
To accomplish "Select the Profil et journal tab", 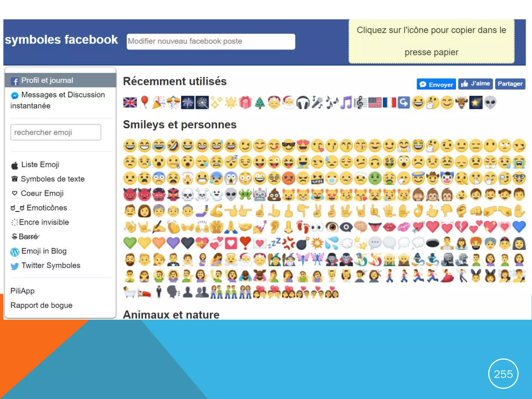I will [x=60, y=80].
